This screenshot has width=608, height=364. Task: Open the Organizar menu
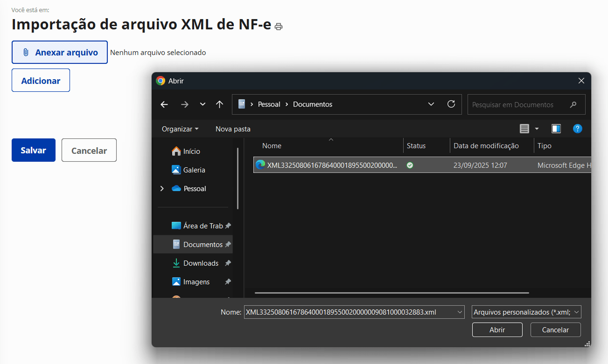tap(180, 129)
